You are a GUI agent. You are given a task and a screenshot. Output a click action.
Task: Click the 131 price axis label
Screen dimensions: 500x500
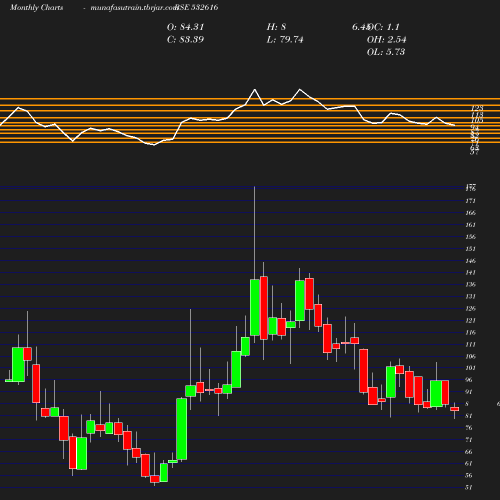point(470,296)
